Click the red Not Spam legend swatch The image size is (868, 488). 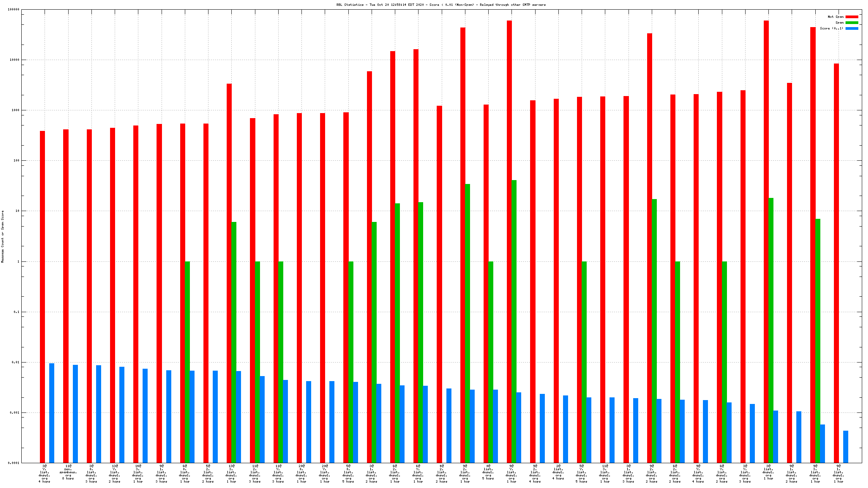point(852,17)
